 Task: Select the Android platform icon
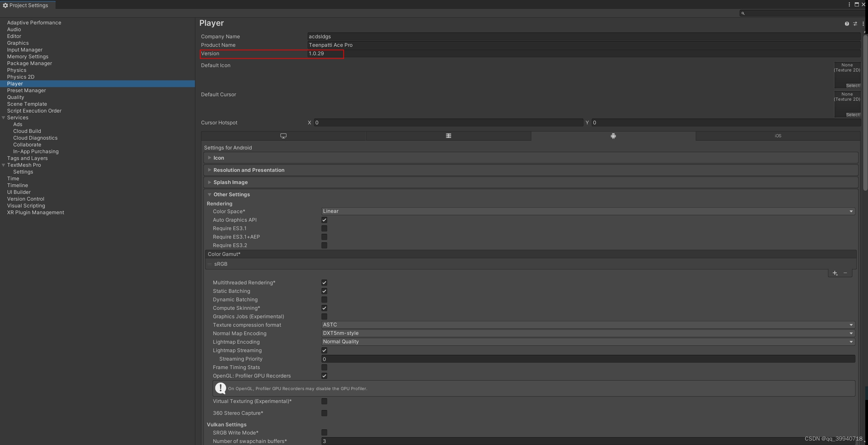pyautogui.click(x=613, y=135)
